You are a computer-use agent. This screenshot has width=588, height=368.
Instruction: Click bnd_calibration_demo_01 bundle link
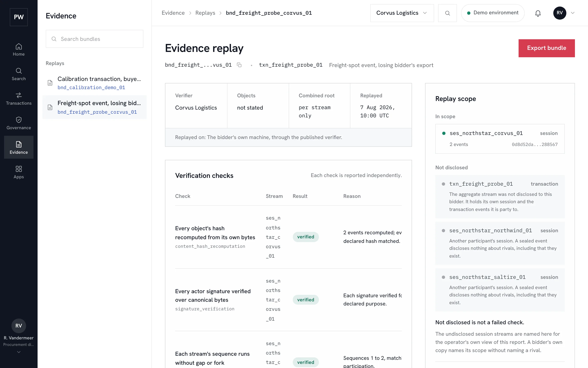(x=91, y=88)
